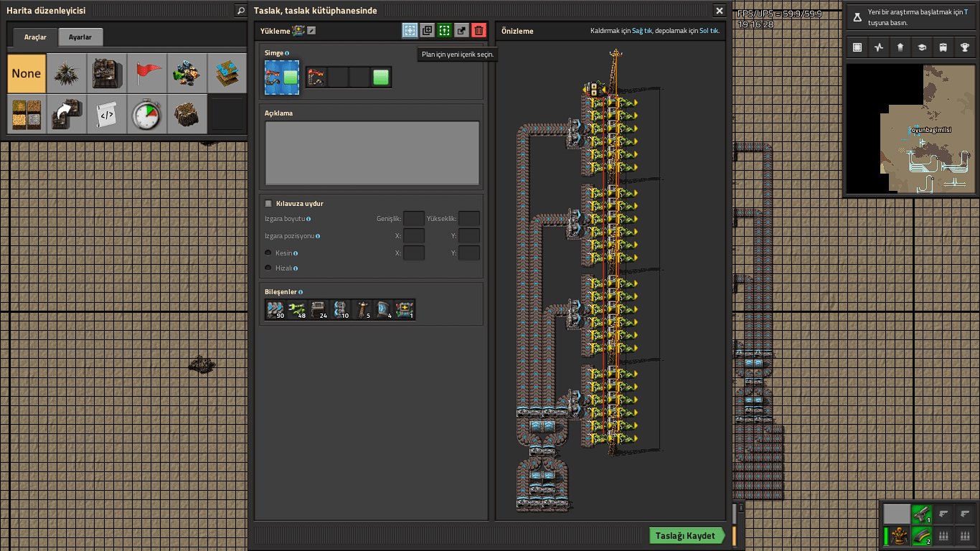This screenshot has height=551, width=980.
Task: Click the green square fourth icon slot
Action: click(381, 77)
